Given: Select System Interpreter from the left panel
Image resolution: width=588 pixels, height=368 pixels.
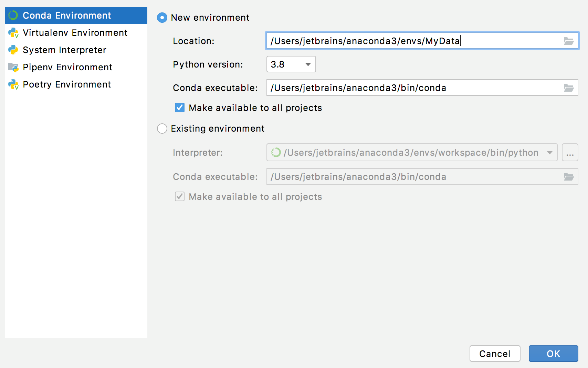Looking at the screenshot, I should point(64,50).
